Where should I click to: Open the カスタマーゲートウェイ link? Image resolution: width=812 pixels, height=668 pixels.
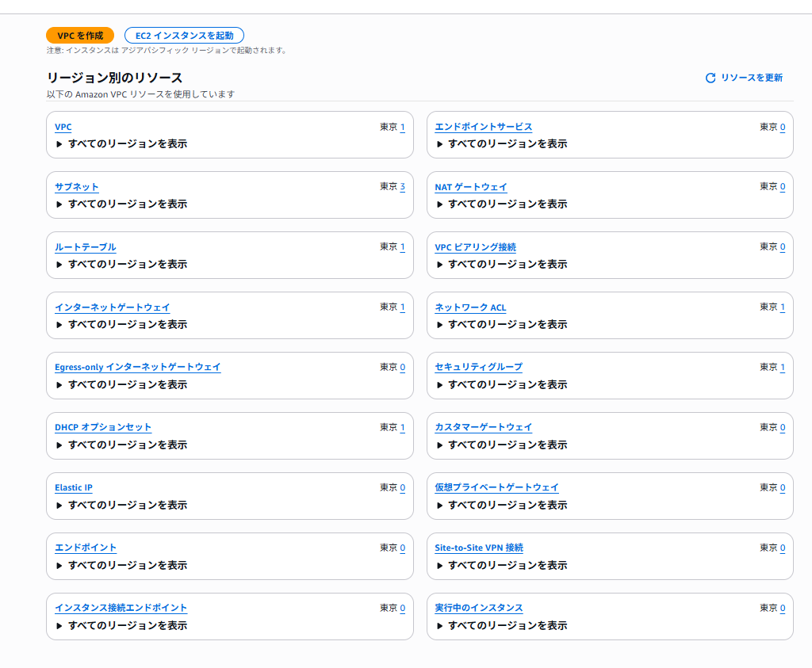(483, 428)
